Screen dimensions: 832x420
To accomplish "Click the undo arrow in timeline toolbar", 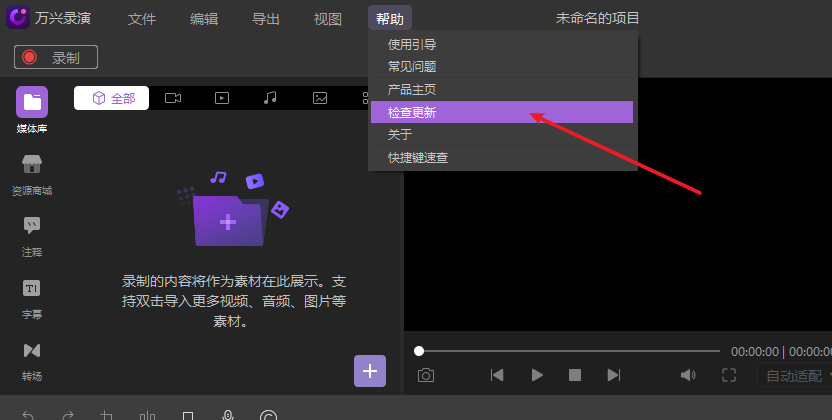I will point(28,416).
